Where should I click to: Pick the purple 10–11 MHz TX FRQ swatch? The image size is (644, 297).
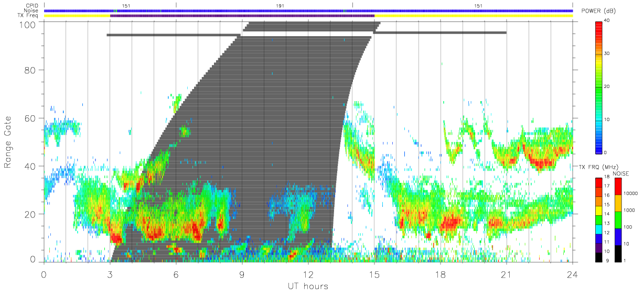[598, 248]
